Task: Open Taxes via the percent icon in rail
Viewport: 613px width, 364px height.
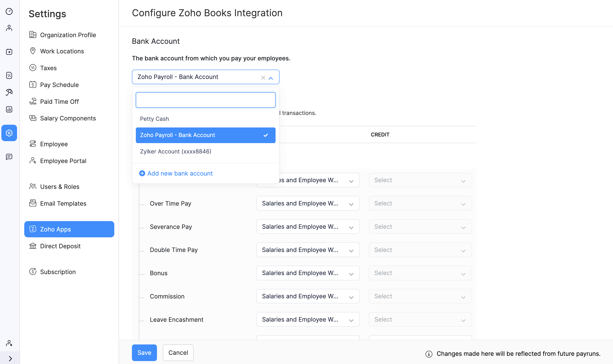Action: click(9, 75)
